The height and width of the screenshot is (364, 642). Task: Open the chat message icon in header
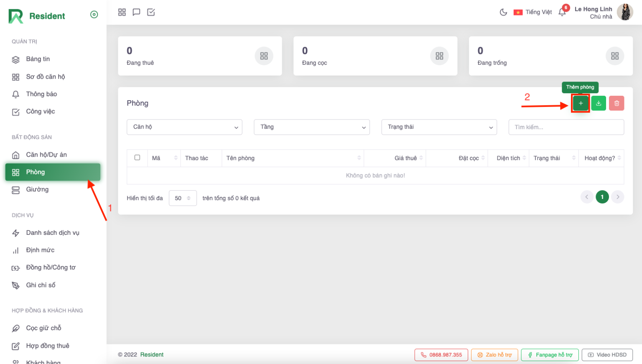[136, 12]
